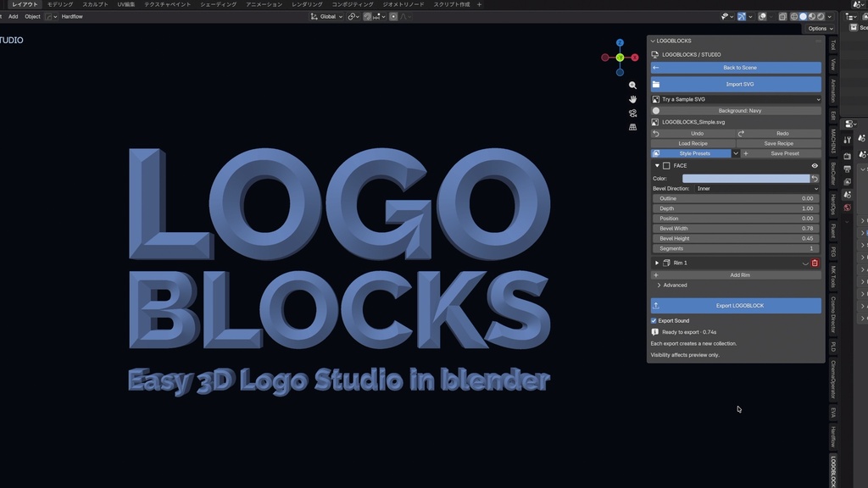Click the pan hand icon in viewport
868x488 pixels.
tap(632, 99)
